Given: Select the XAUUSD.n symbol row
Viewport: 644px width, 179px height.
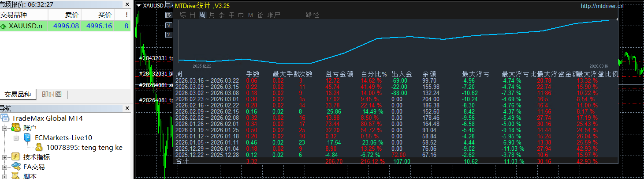Looking at the screenshot, I should [x=65, y=26].
